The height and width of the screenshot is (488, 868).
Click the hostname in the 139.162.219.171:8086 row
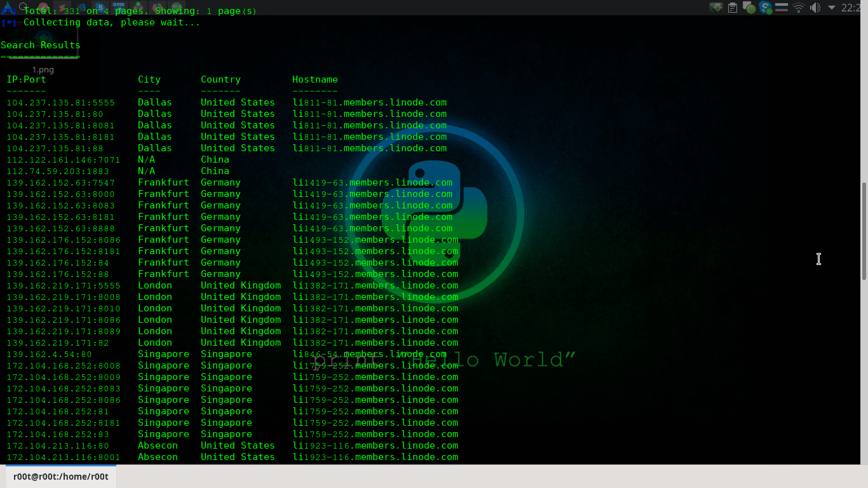[x=376, y=320]
